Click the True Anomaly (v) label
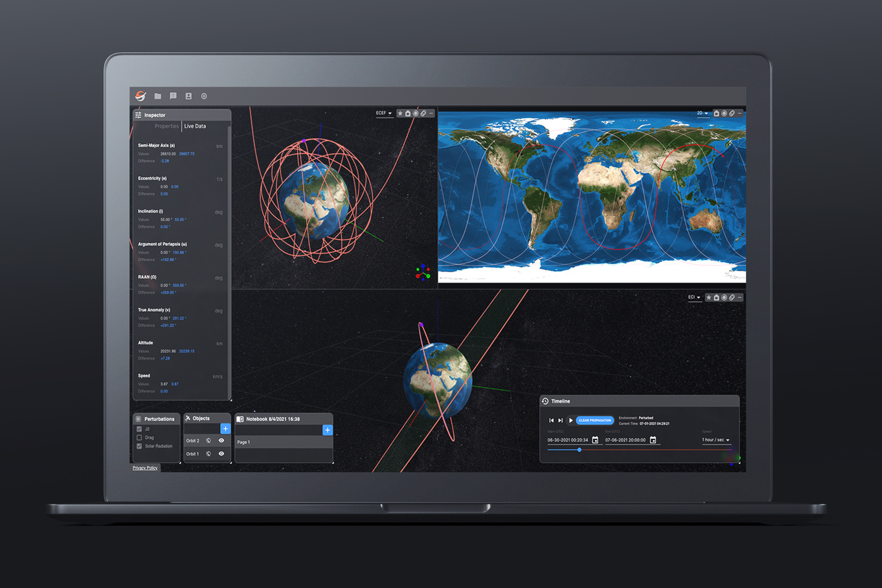Image resolution: width=882 pixels, height=588 pixels. pos(154,310)
